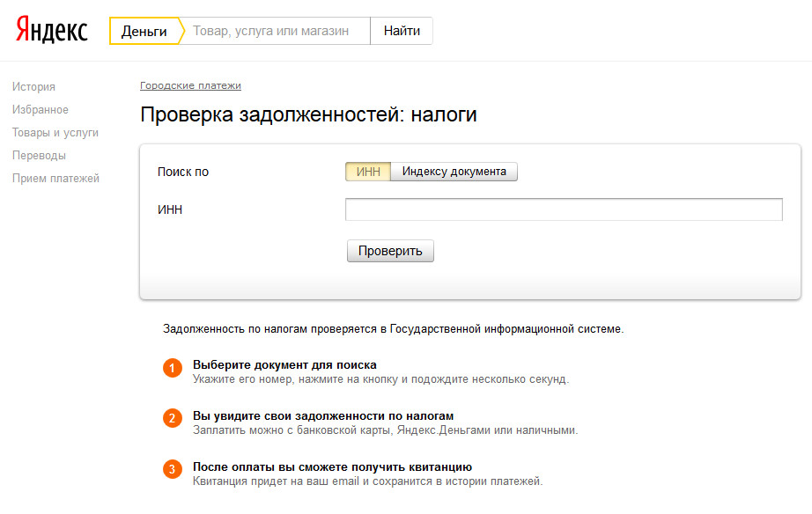Click the Деньги service tab in search bar
Viewport: 812px width, 514px height.
(144, 31)
